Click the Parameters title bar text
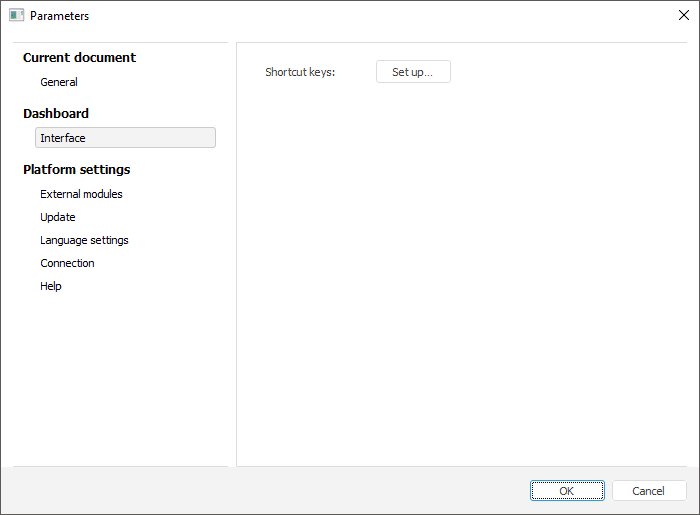 [x=59, y=16]
